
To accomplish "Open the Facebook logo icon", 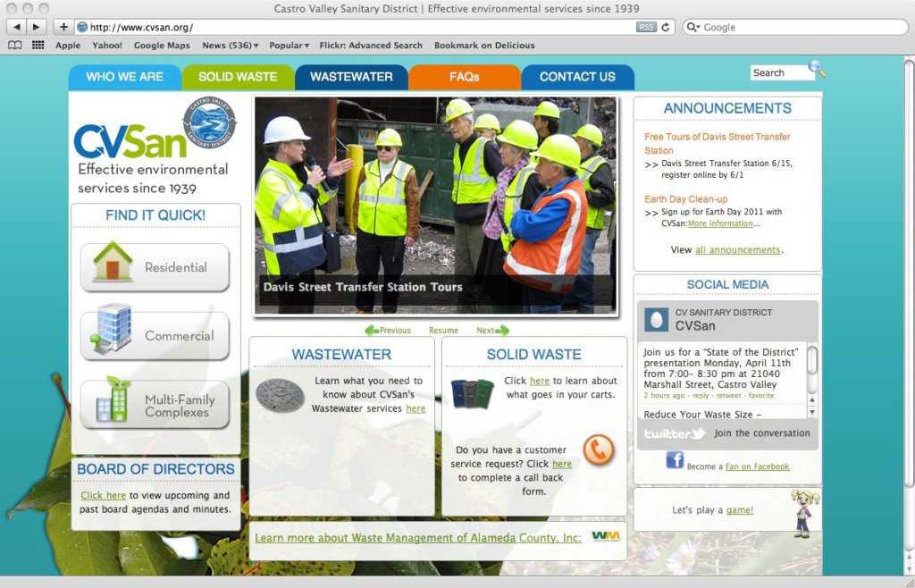I will 675,460.
